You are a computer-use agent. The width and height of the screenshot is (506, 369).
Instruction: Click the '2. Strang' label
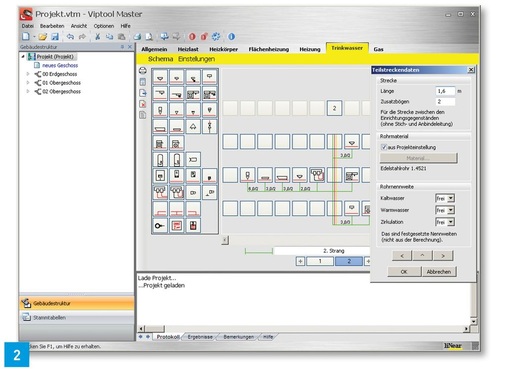point(334,251)
